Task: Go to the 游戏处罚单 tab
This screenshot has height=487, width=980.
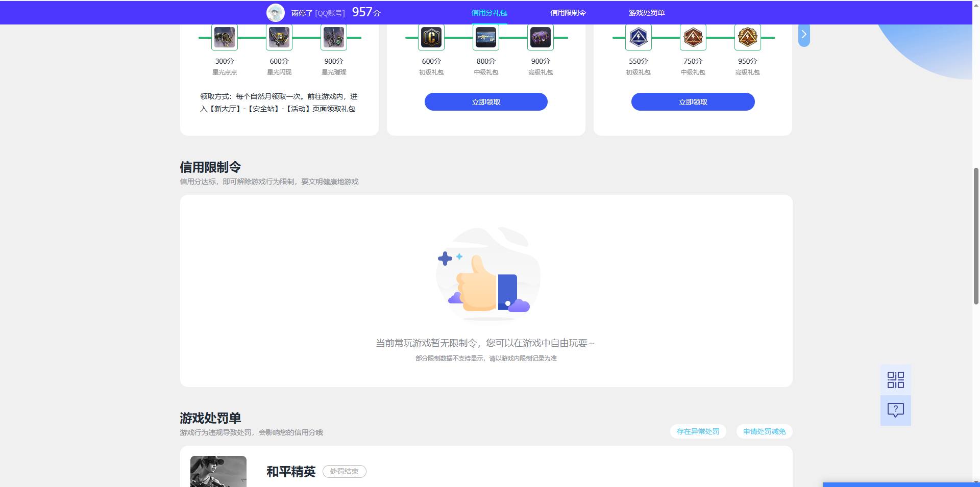Action: pos(647,13)
